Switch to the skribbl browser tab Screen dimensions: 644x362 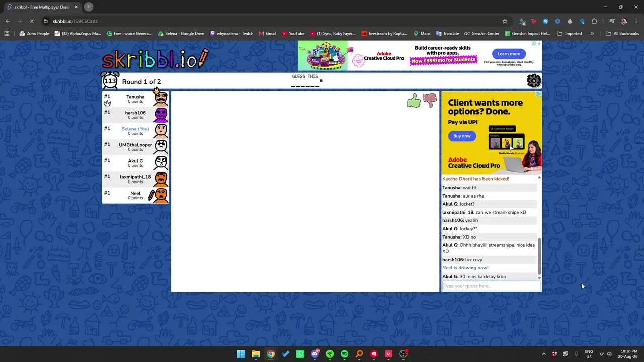click(x=42, y=7)
